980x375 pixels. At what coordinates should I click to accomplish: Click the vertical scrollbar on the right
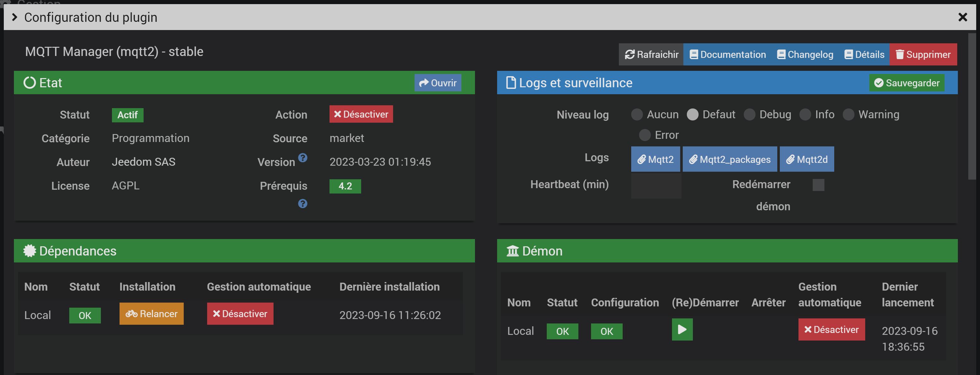coord(972,107)
